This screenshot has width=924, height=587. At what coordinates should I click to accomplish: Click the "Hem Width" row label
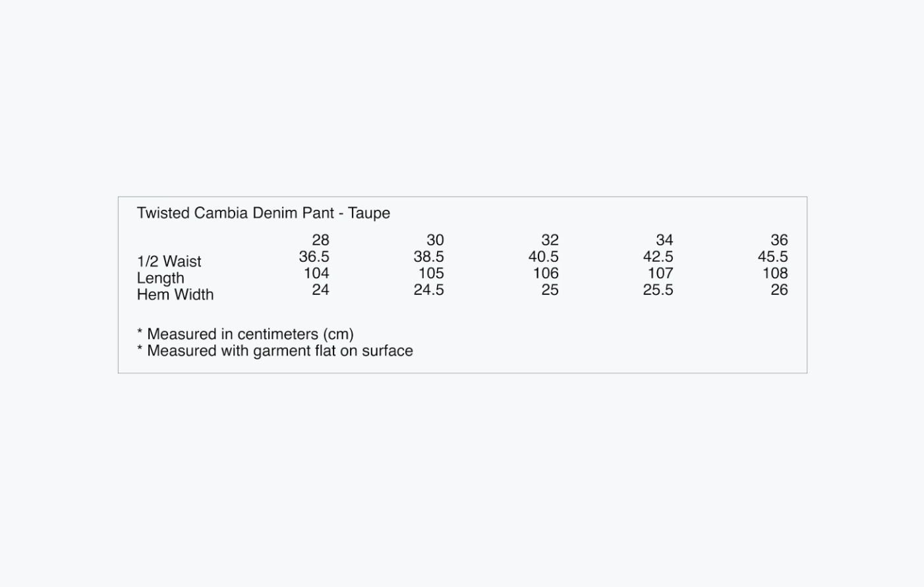(175, 294)
